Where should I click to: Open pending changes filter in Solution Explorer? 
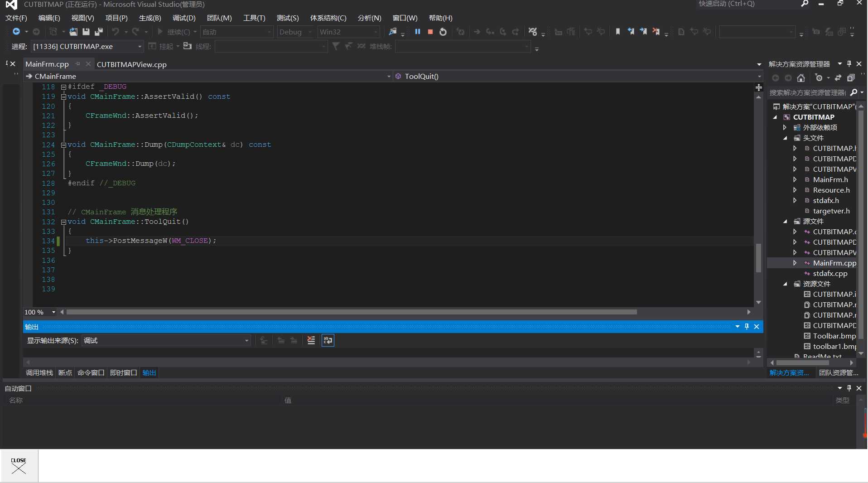pyautogui.click(x=819, y=78)
